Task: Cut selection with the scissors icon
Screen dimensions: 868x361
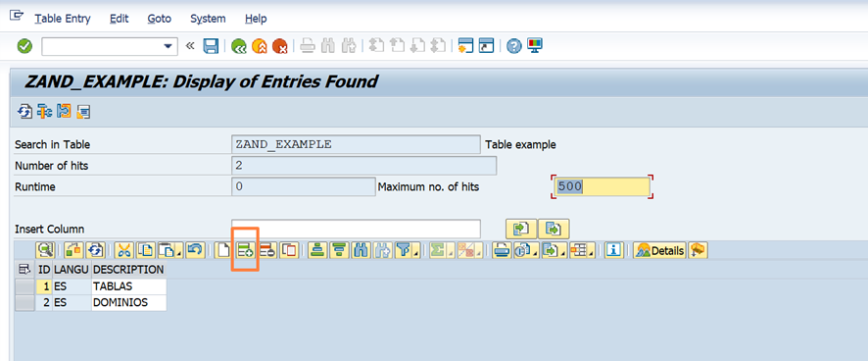Action: pos(124,250)
